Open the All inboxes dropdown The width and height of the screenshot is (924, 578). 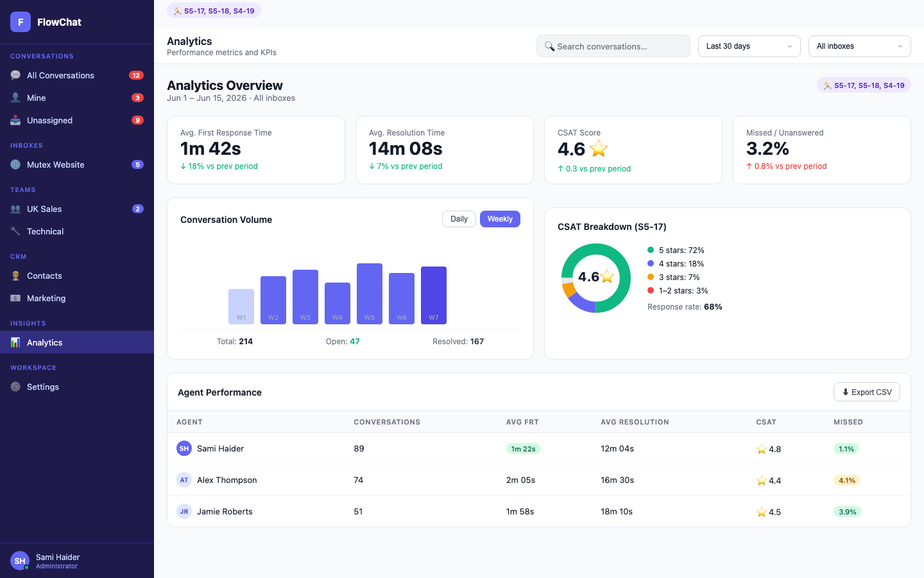pyautogui.click(x=860, y=46)
